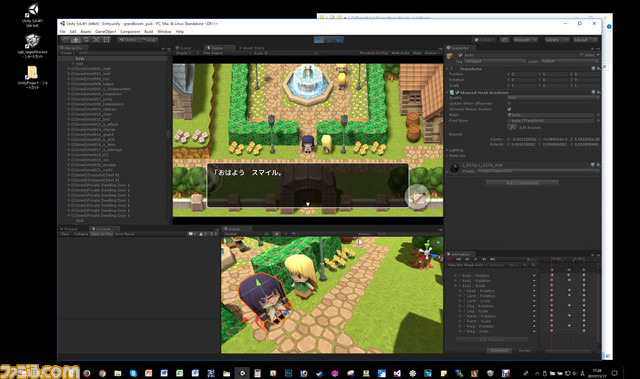
Task: Select the Scale tool in Unity toolbar
Action: click(x=96, y=40)
